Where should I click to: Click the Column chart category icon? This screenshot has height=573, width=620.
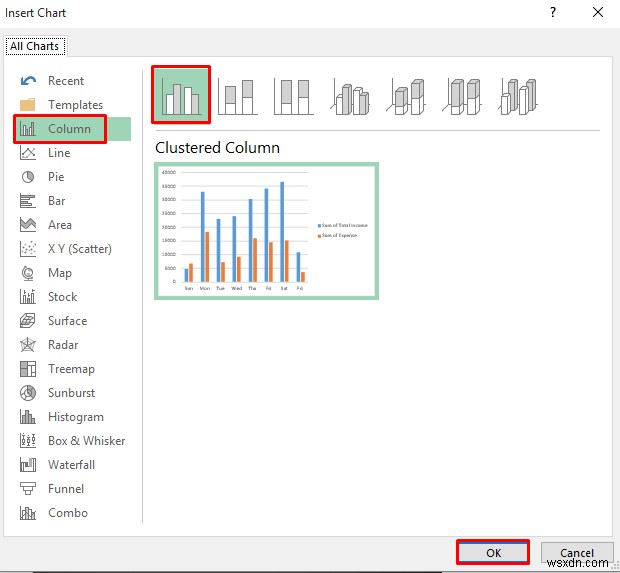point(28,129)
